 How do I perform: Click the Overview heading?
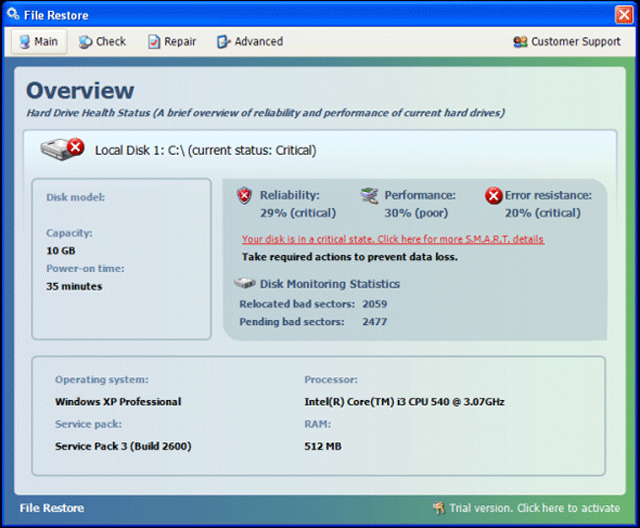[x=80, y=91]
